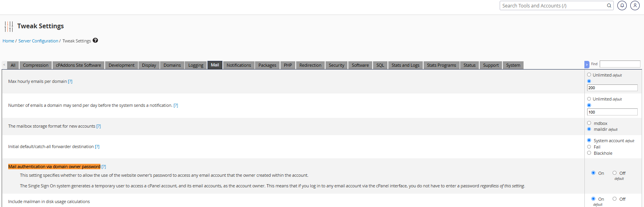Click the Find text field
This screenshot has width=644, height=207.
pyautogui.click(x=620, y=64)
